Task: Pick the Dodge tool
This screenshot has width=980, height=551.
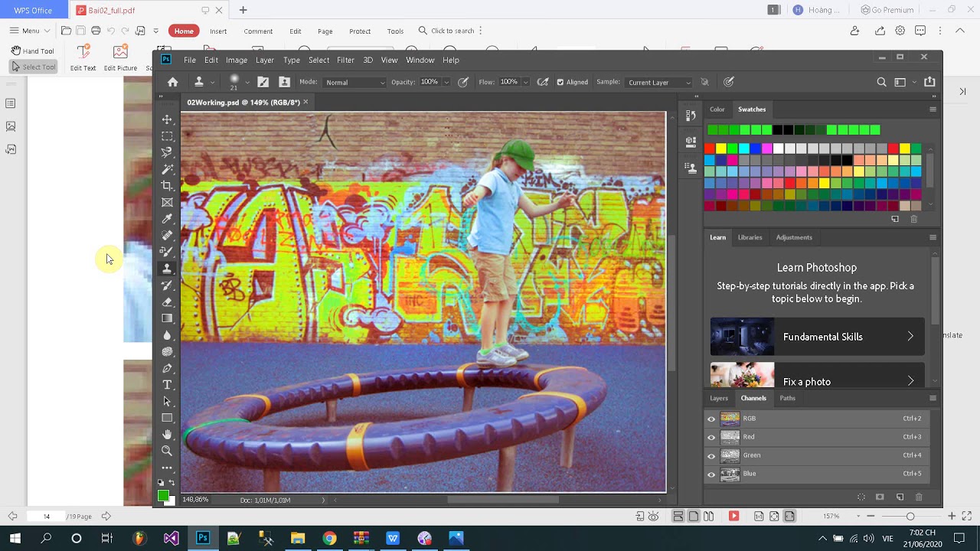Action: (x=167, y=352)
